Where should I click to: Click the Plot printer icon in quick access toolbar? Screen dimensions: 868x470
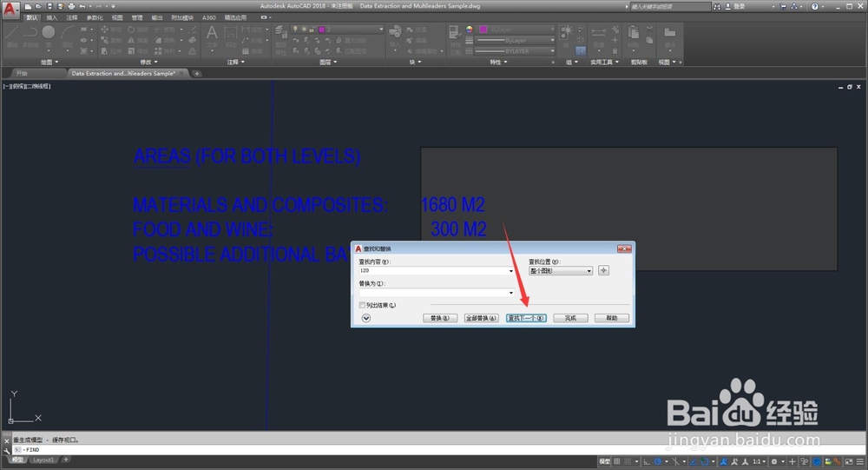point(71,7)
